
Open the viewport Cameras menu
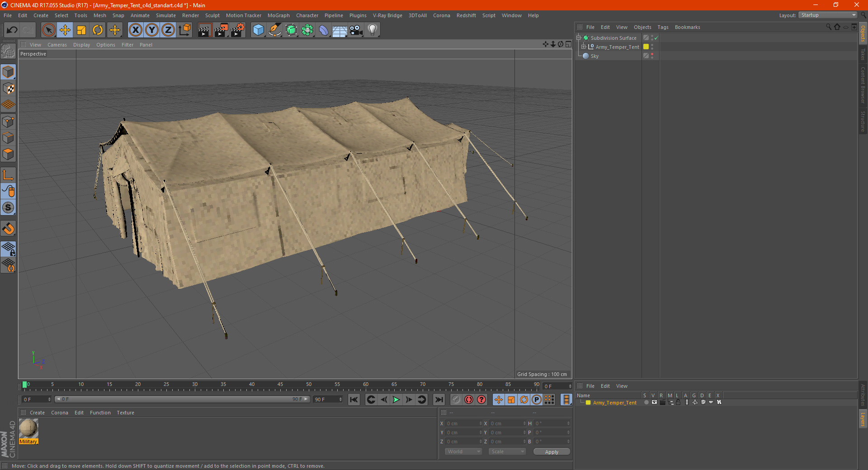tap(57, 45)
